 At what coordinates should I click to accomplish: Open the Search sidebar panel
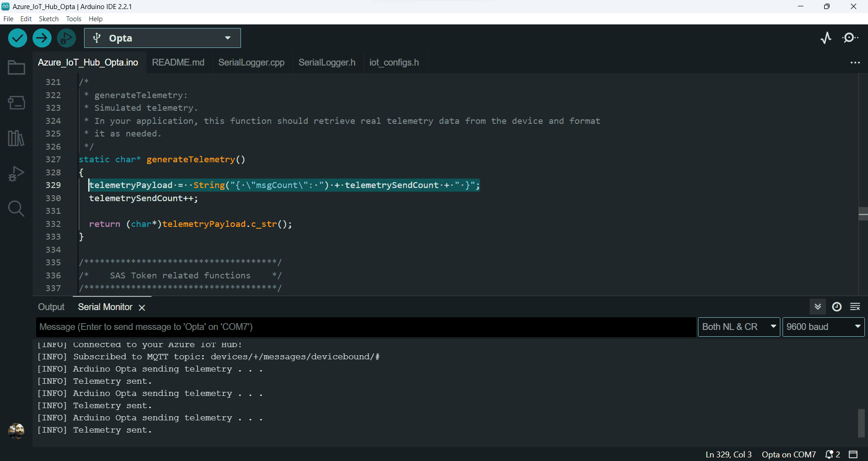tap(16, 208)
